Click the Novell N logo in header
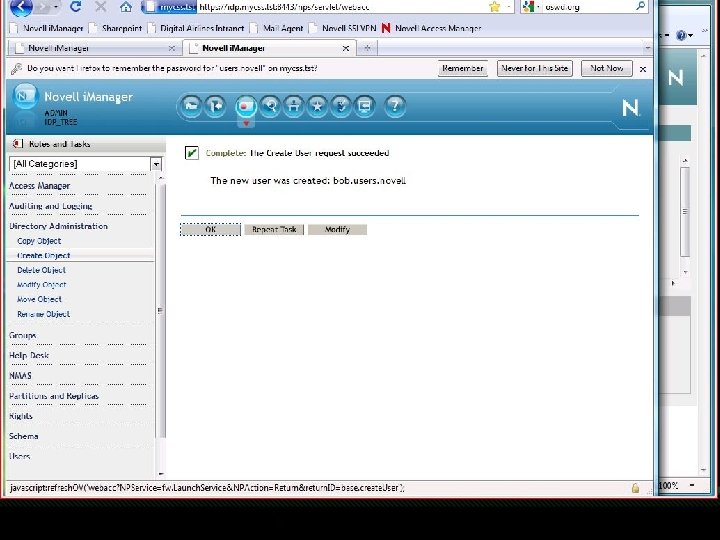This screenshot has height=540, width=720. [630, 108]
